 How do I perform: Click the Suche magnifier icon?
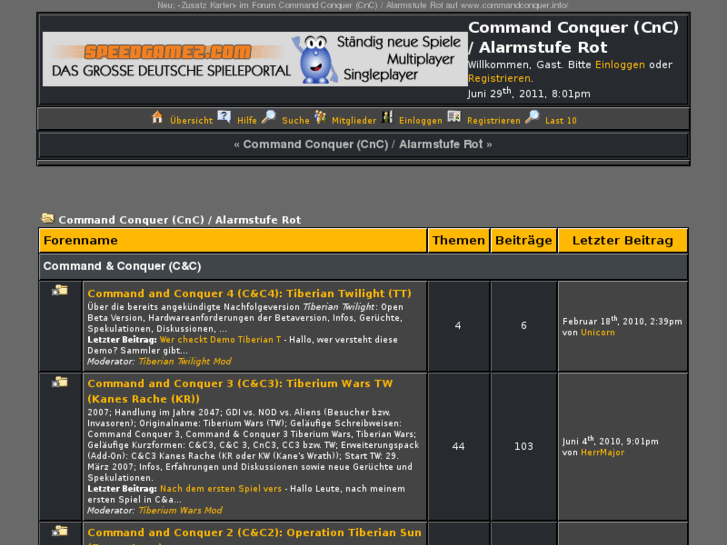pos(269,117)
